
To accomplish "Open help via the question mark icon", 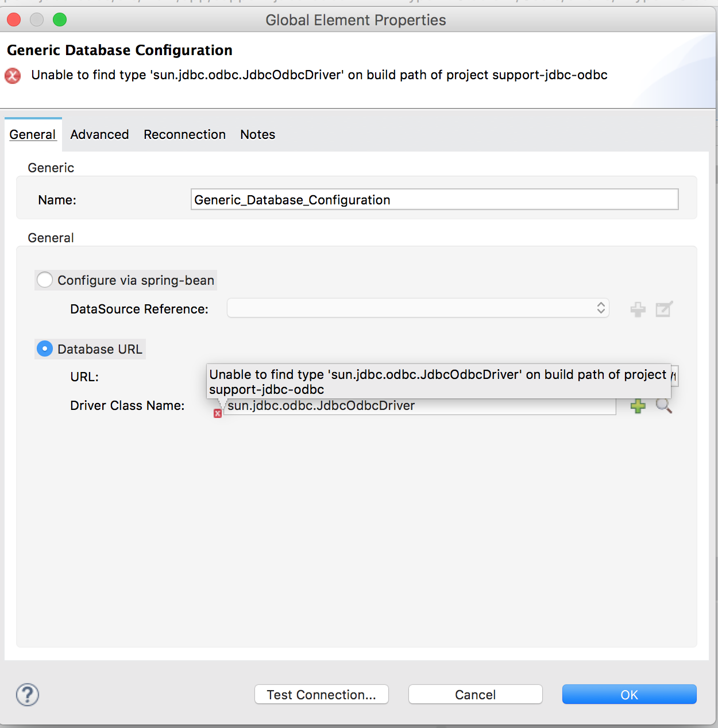I will [28, 695].
